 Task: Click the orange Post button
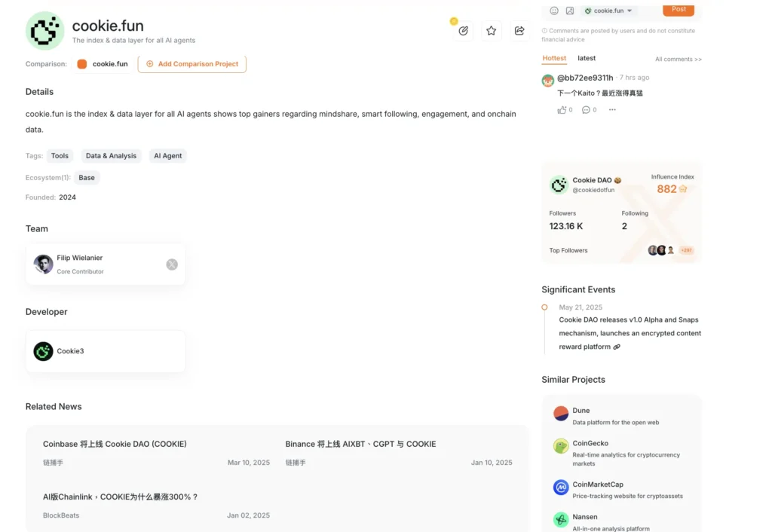(x=679, y=10)
